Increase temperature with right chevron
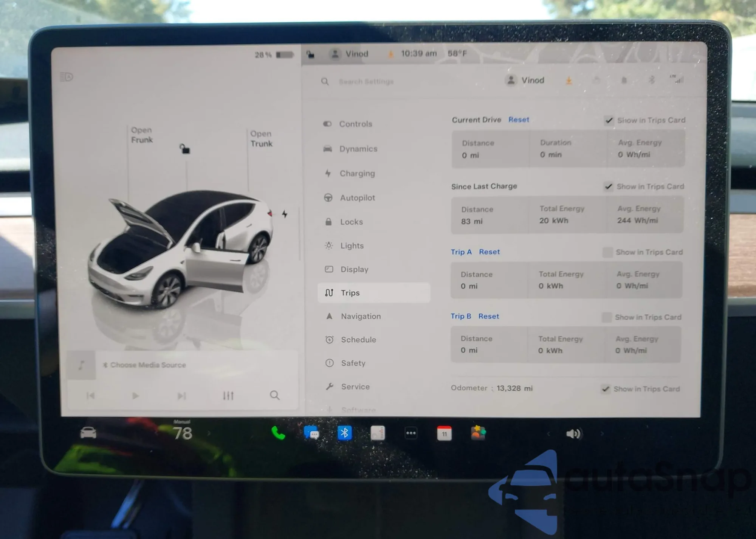The image size is (756, 539). pyautogui.click(x=209, y=433)
